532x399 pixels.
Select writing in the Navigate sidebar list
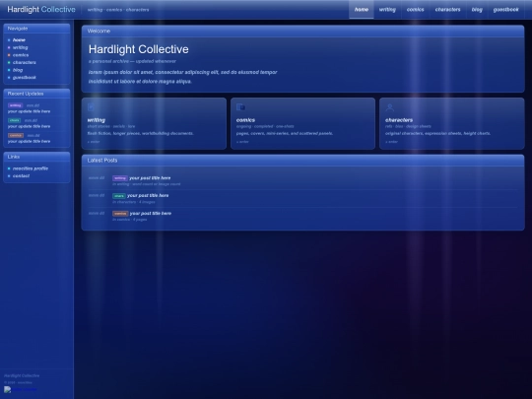[x=21, y=47]
